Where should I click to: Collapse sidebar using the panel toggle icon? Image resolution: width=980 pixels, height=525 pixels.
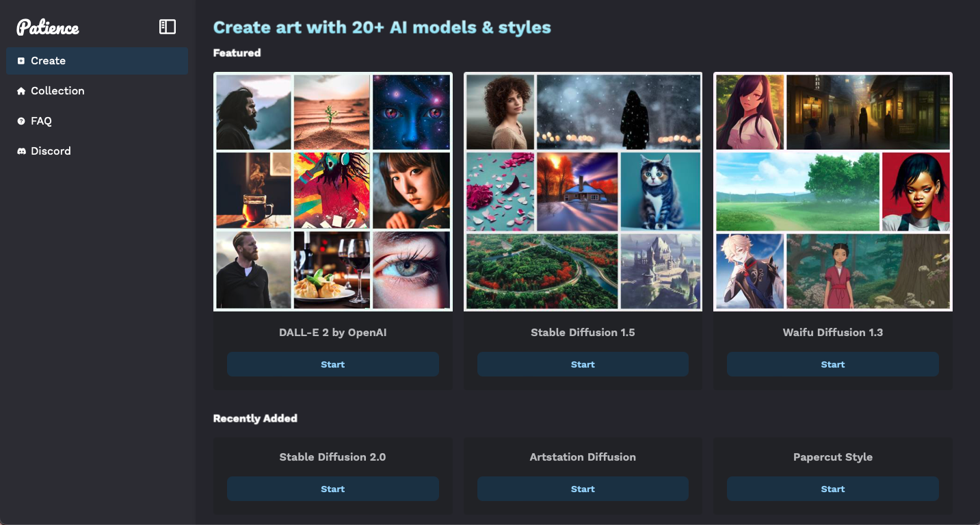point(168,27)
